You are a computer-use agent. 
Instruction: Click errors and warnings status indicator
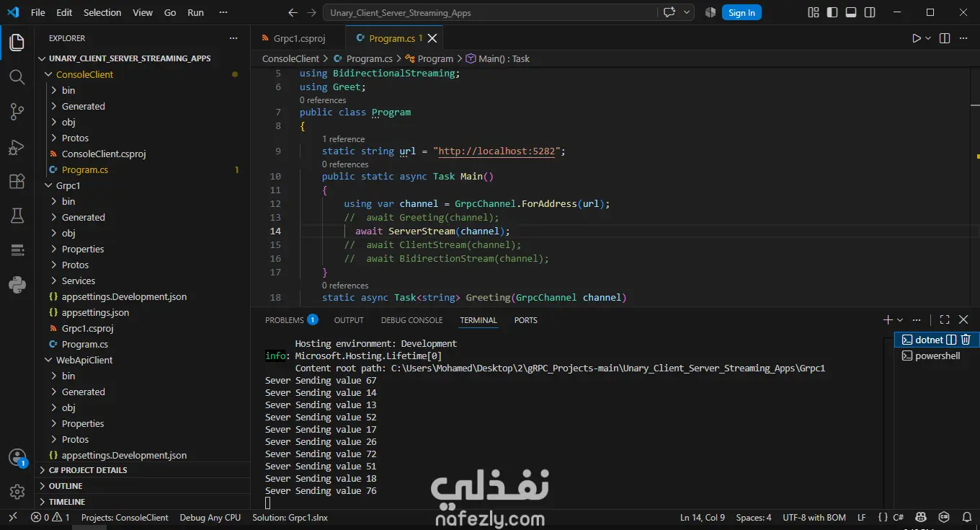coord(50,517)
